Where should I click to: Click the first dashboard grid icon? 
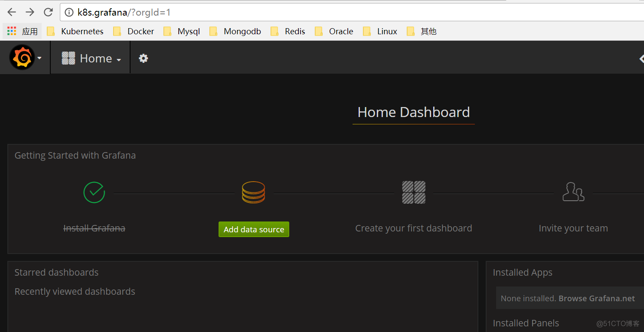pos(414,192)
